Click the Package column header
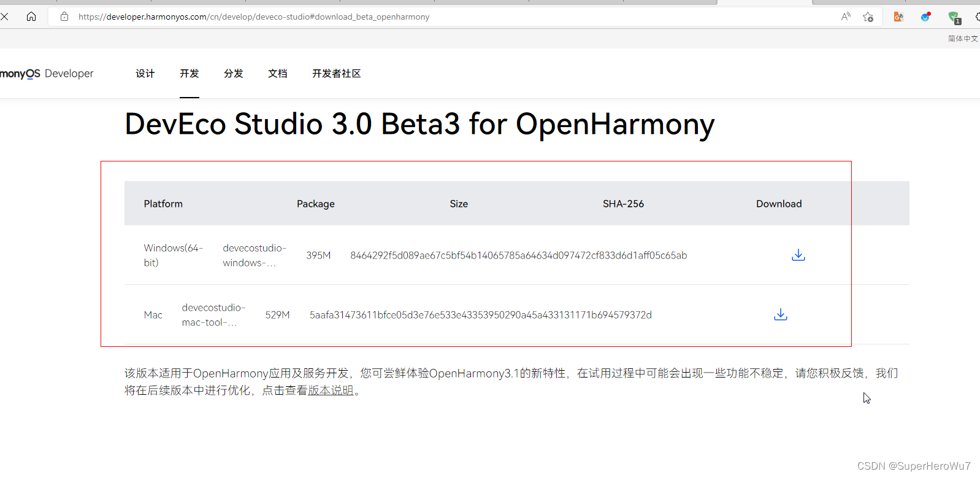The image size is (980, 477). tap(316, 203)
